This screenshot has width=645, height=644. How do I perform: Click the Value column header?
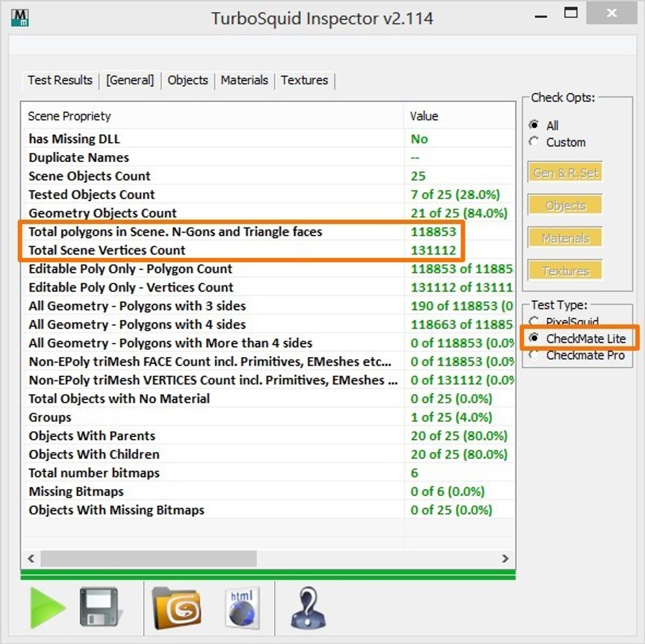pos(459,116)
